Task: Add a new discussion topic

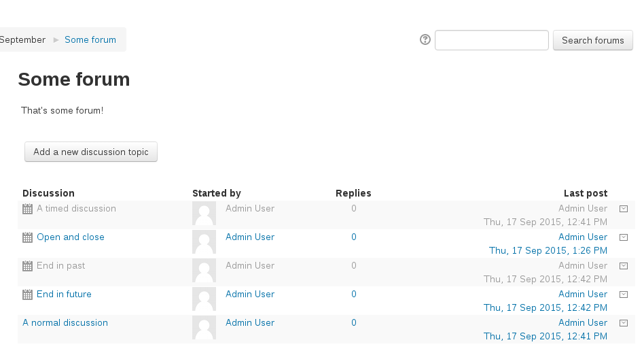Action: click(x=91, y=152)
